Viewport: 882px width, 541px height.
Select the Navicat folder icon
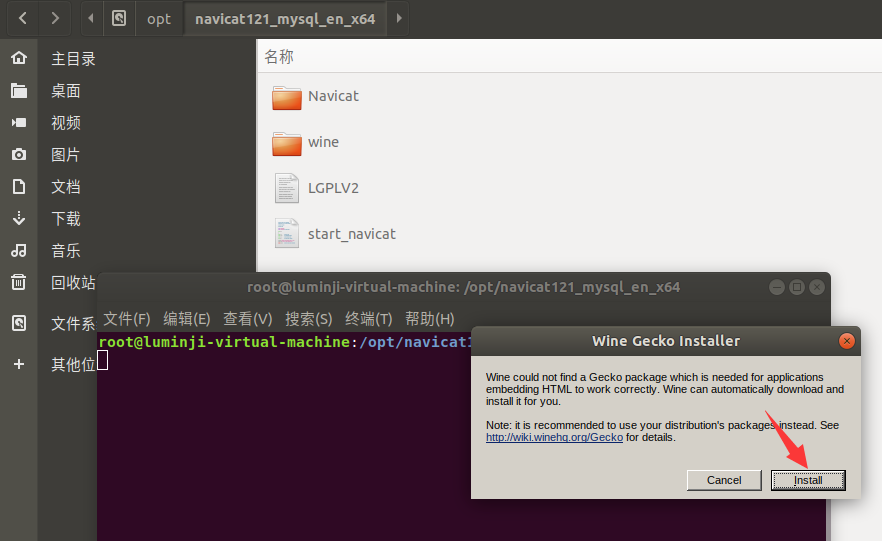point(287,97)
